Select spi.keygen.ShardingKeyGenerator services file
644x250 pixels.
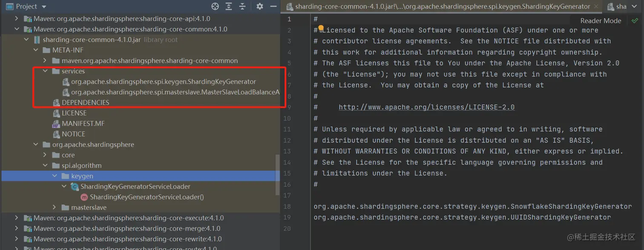click(x=164, y=81)
